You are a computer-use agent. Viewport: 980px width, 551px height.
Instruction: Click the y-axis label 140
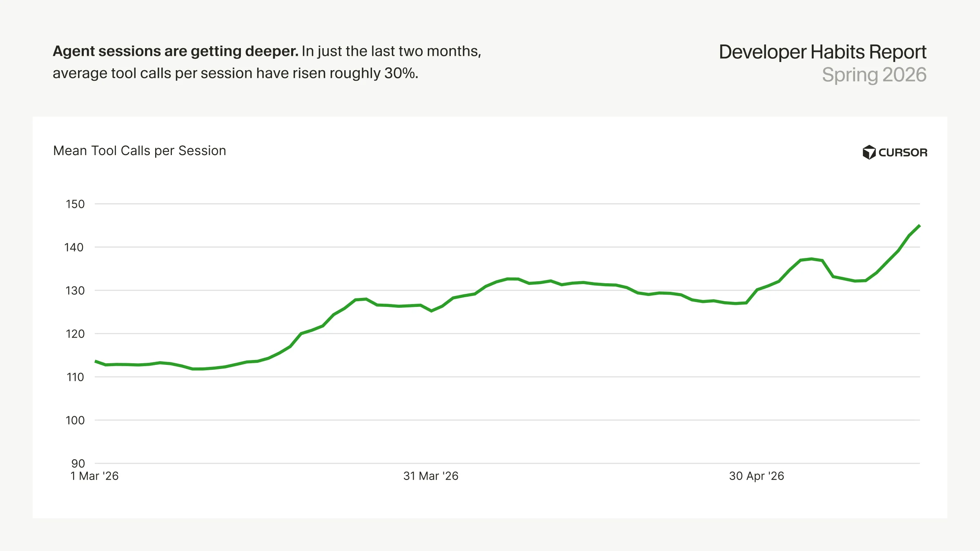click(x=74, y=247)
